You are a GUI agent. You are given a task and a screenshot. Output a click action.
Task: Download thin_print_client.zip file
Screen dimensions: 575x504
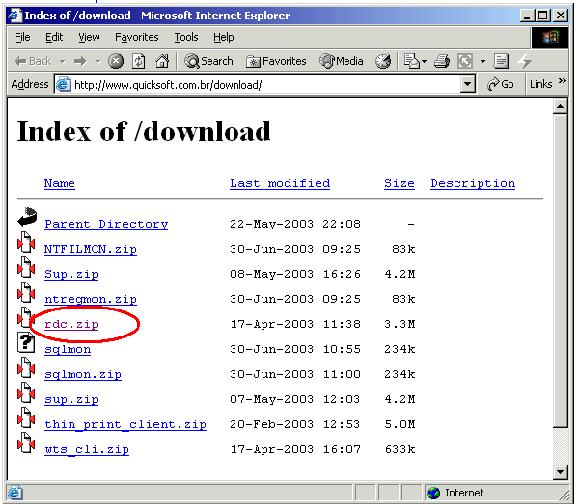pyautogui.click(x=125, y=424)
